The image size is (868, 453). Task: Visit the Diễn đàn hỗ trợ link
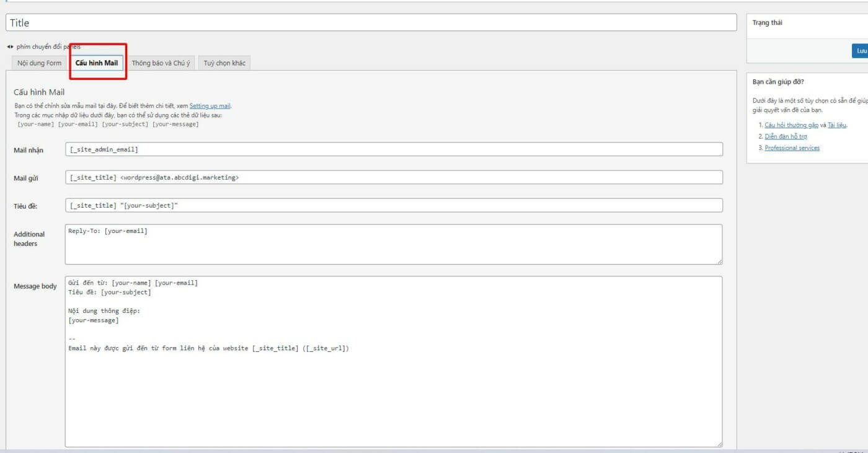coord(786,136)
